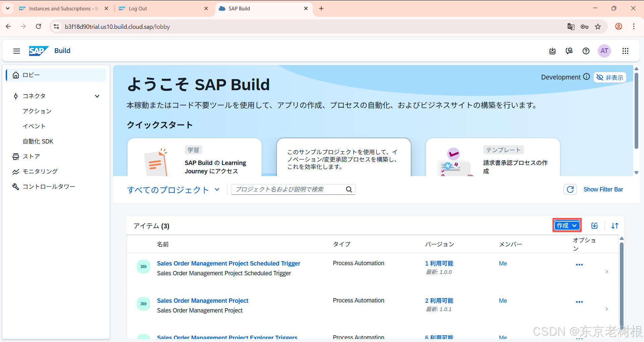Screen dimensions: 644x342
Task: Click the search magnifier icon
Action: tap(349, 189)
